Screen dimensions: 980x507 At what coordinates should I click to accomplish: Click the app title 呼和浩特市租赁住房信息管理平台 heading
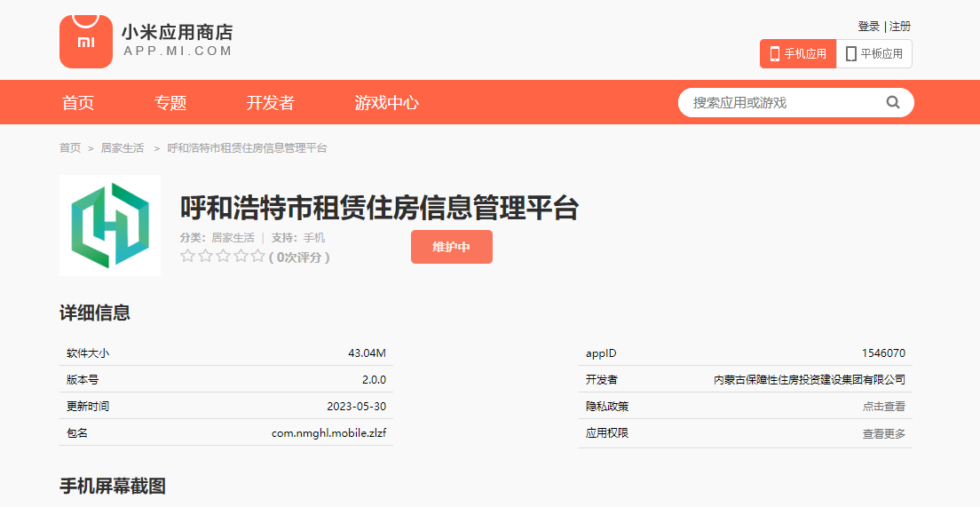pos(379,208)
